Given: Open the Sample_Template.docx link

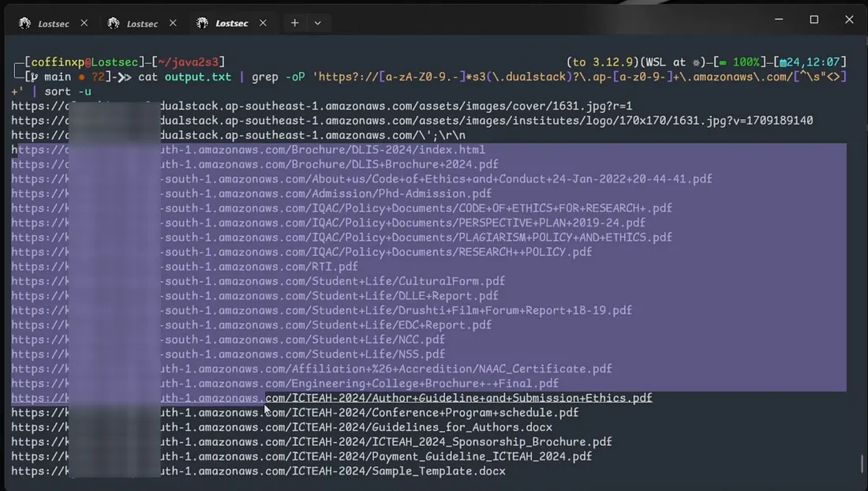Looking at the screenshot, I should 258,471.
